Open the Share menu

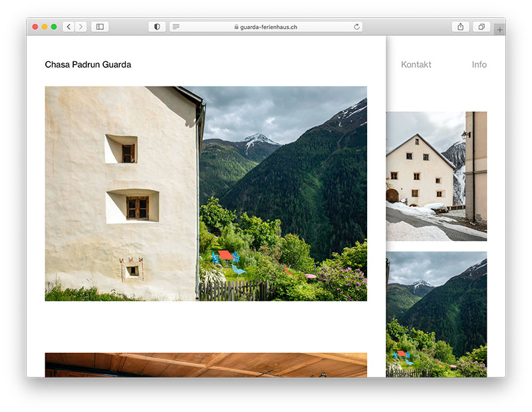point(460,27)
